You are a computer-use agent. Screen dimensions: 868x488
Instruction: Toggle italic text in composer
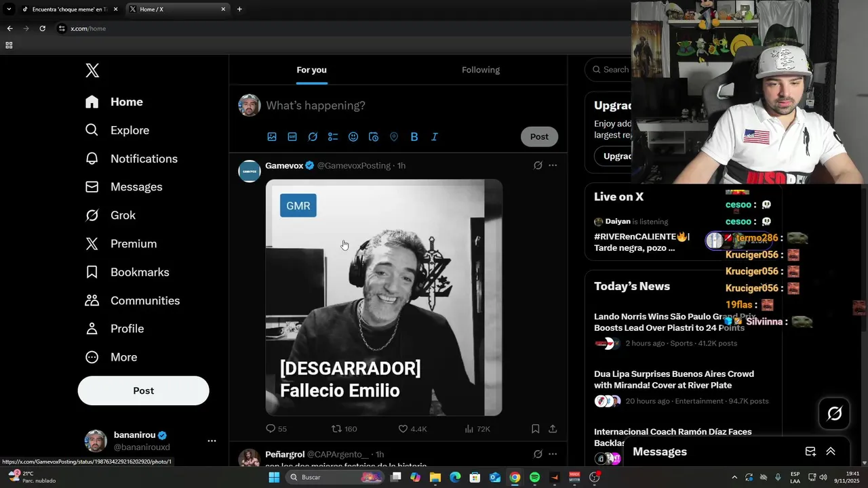(435, 137)
